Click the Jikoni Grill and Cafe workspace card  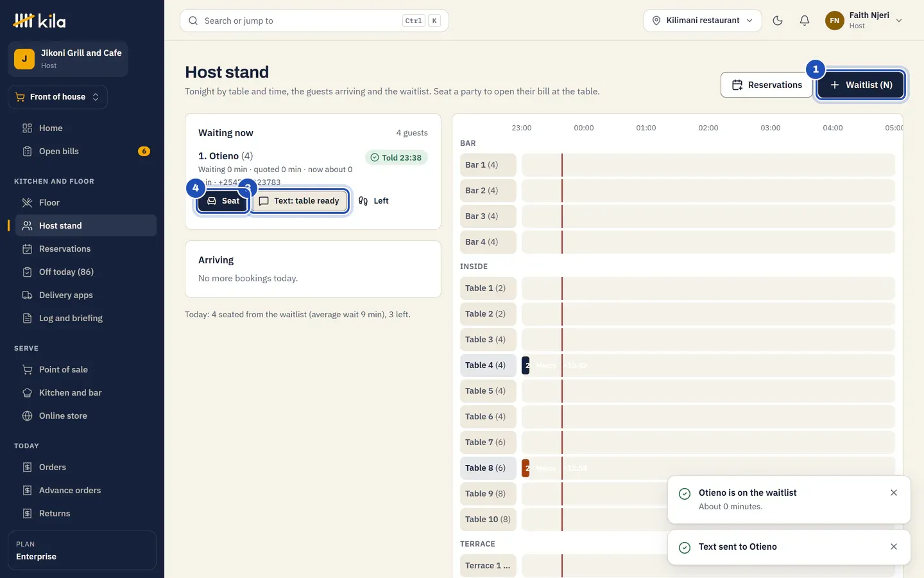[x=68, y=59]
